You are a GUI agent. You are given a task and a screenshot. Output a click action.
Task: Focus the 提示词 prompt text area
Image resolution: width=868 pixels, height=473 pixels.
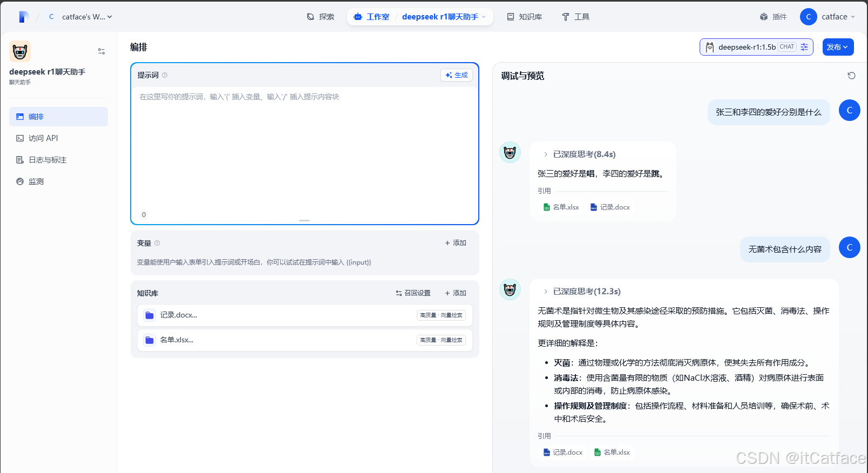coord(304,148)
